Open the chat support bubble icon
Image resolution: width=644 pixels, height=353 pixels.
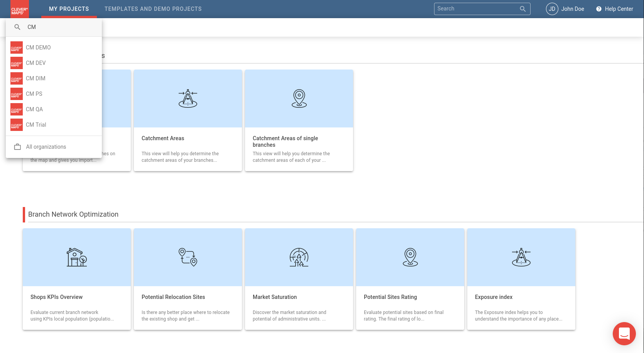[x=624, y=333]
